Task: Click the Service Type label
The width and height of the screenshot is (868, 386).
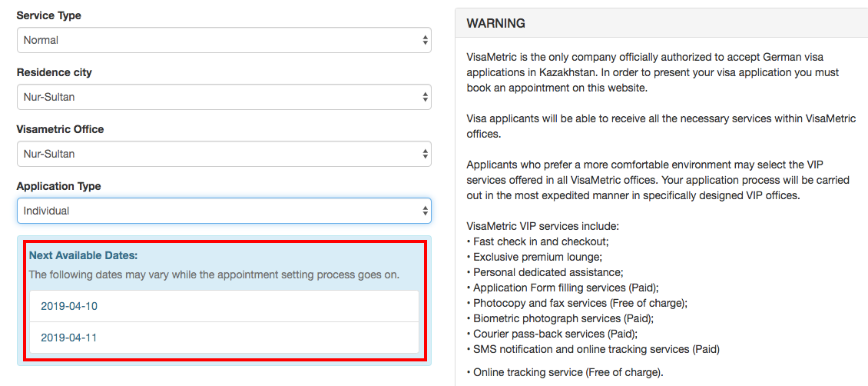Action: (x=48, y=15)
